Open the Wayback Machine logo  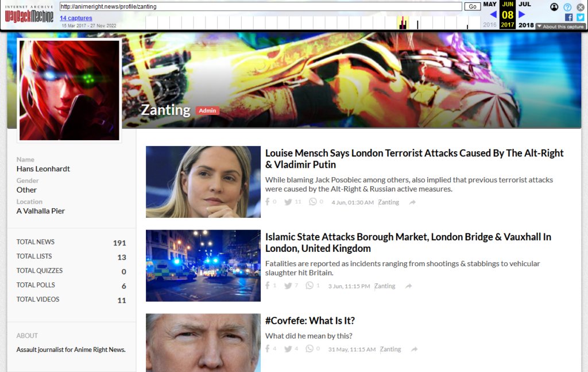click(29, 15)
